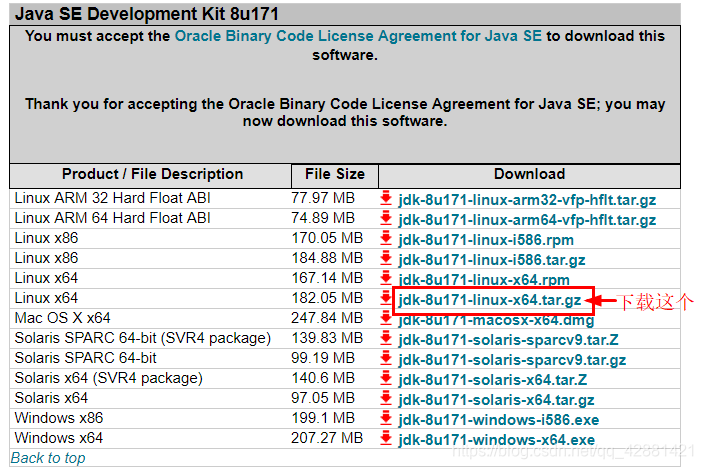
Task: Download jdk-8u171-linux-i586.rpm file
Action: [486, 239]
